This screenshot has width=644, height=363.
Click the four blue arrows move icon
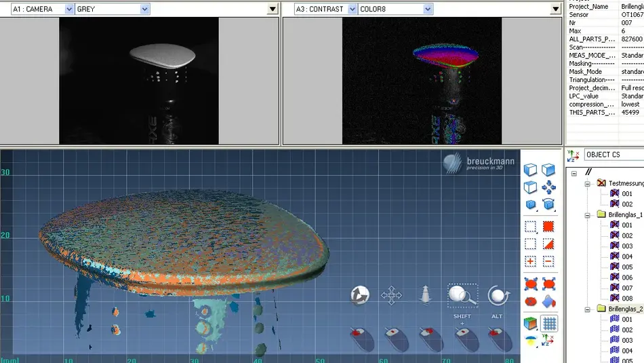click(x=549, y=187)
